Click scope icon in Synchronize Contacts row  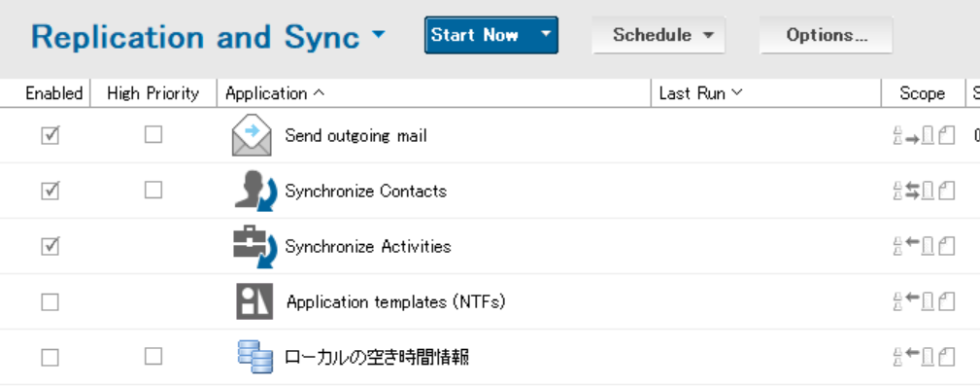pyautogui.click(x=924, y=191)
